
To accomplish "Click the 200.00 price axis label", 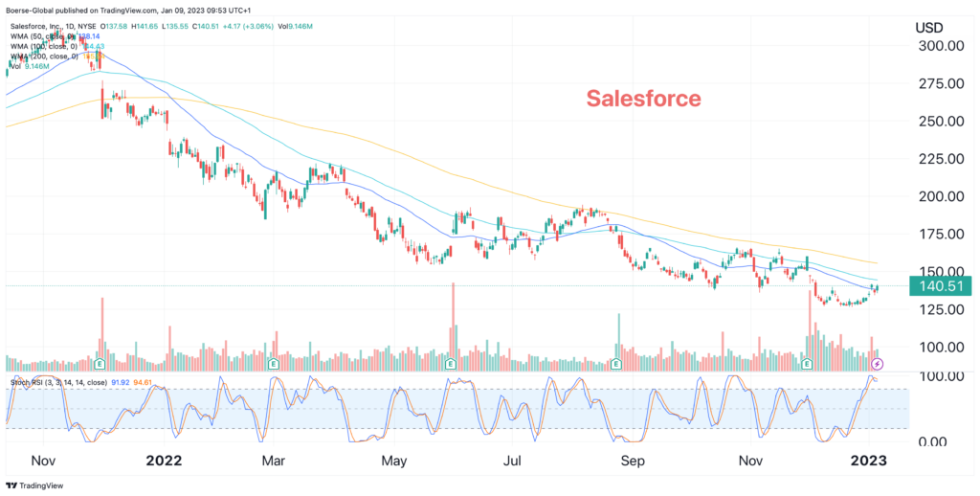I will [940, 196].
